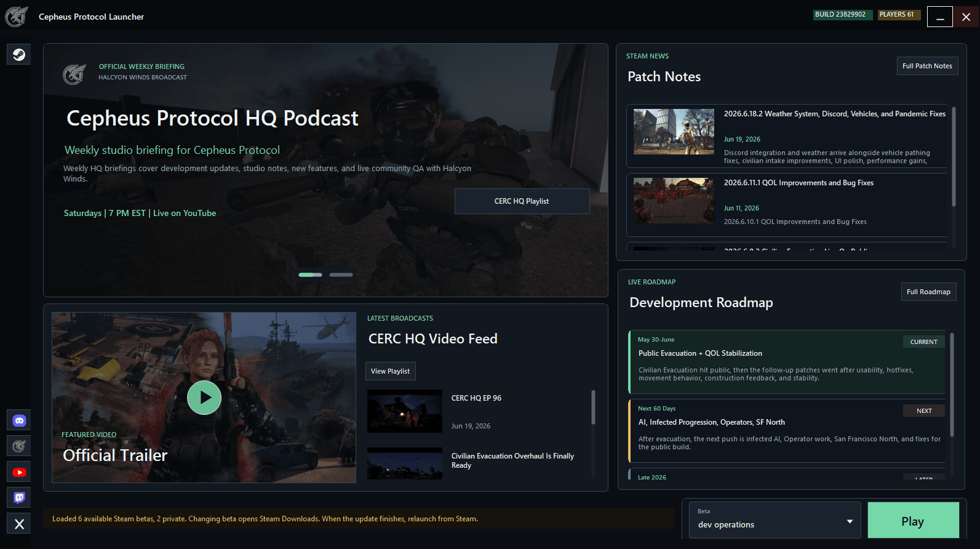Launch the game with Play
980x549 pixels.
pos(913,521)
